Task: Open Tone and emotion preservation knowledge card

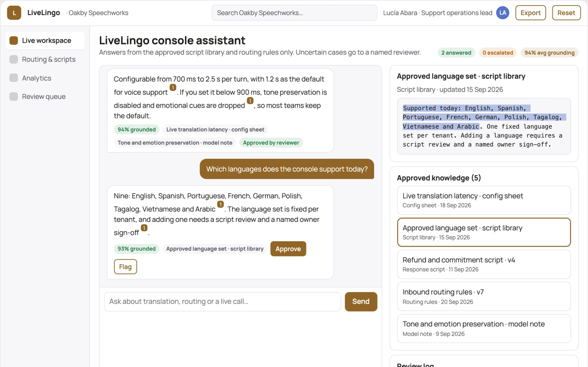Action: 484,328
